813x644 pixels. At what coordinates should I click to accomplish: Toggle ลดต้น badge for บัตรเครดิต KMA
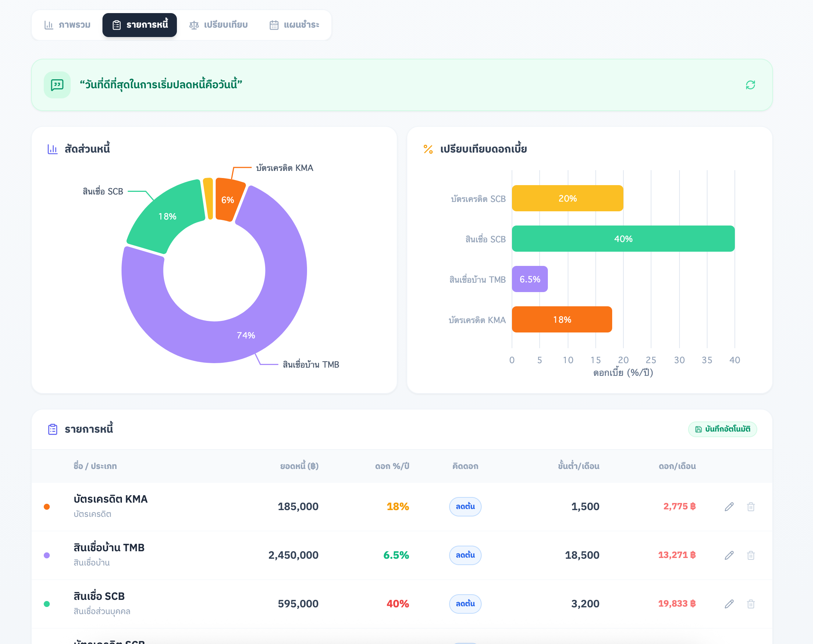465,506
